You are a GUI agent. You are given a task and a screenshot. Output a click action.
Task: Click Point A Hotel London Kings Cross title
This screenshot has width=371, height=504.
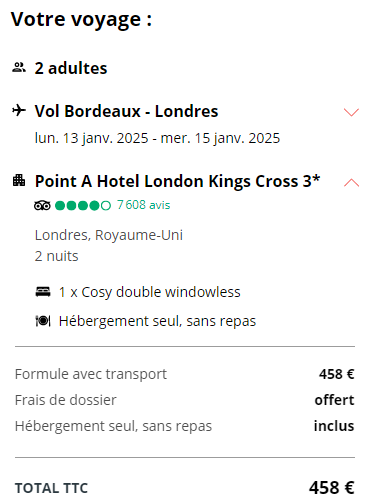(x=177, y=181)
